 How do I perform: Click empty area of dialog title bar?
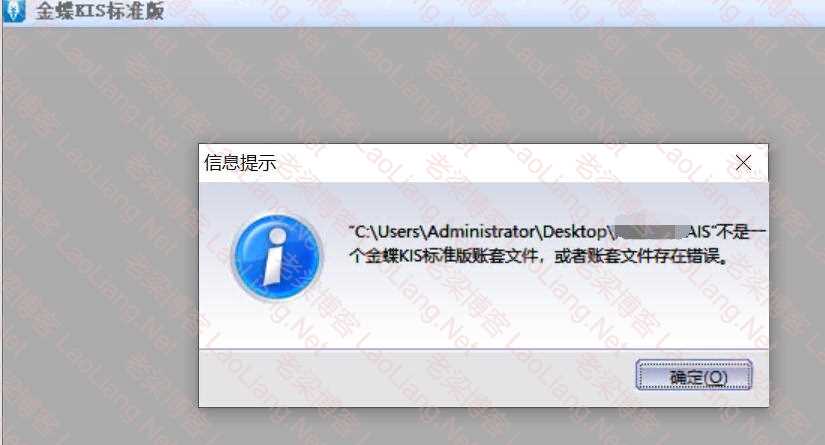point(500,163)
